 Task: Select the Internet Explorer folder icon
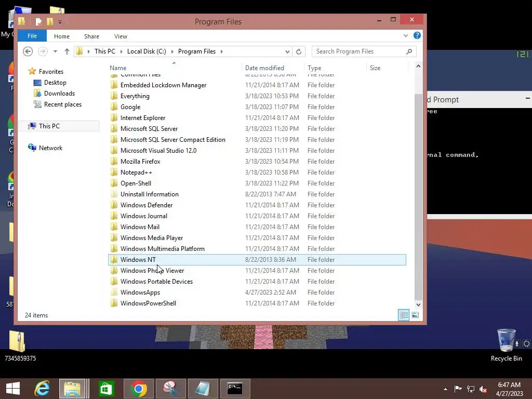click(x=114, y=118)
